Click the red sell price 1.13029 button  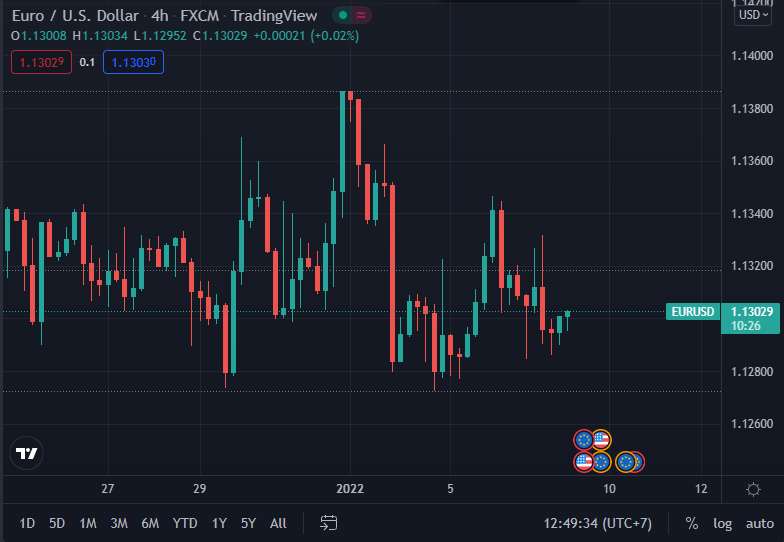(x=42, y=62)
